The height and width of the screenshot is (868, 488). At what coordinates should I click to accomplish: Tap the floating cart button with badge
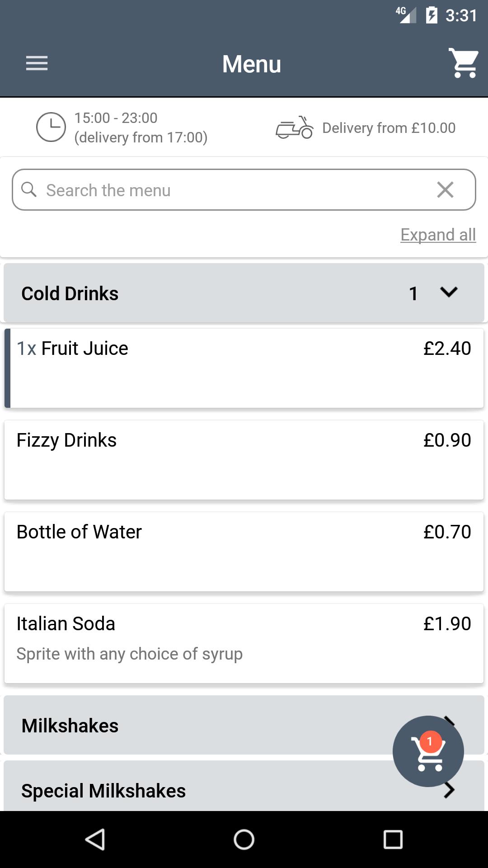[428, 751]
